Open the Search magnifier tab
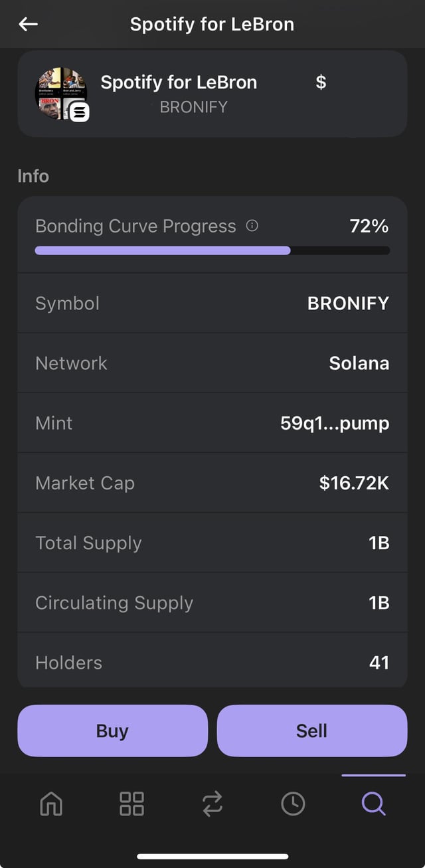Screen dimensions: 425x868 tap(373, 804)
